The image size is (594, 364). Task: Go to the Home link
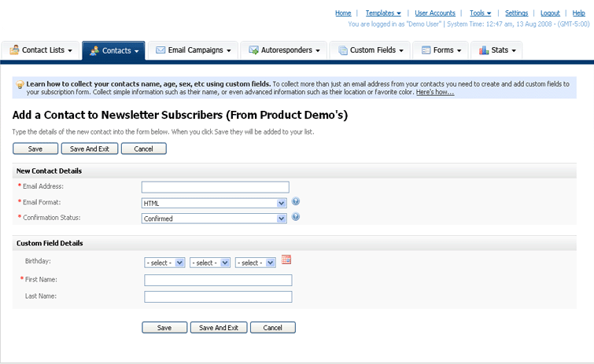(x=343, y=13)
